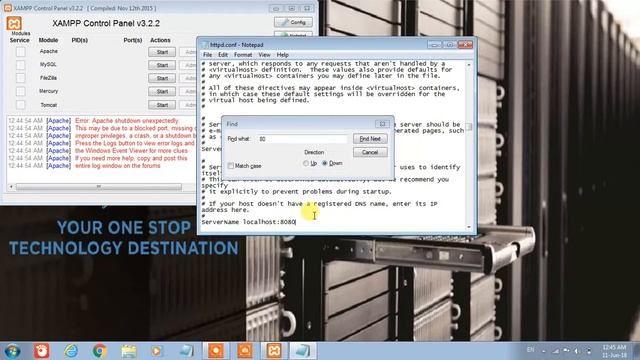Toggle the Mercury service checkbox

20,91
